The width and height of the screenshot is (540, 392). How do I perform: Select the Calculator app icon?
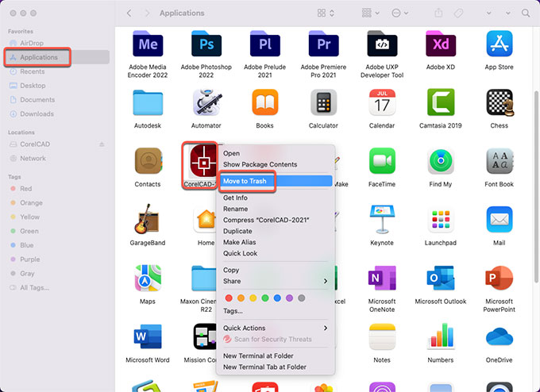(x=323, y=102)
